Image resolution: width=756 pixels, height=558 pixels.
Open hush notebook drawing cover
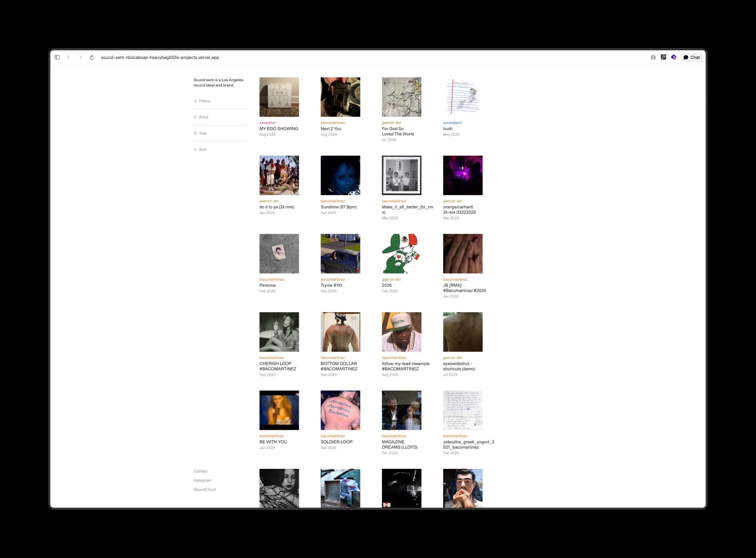pyautogui.click(x=463, y=97)
